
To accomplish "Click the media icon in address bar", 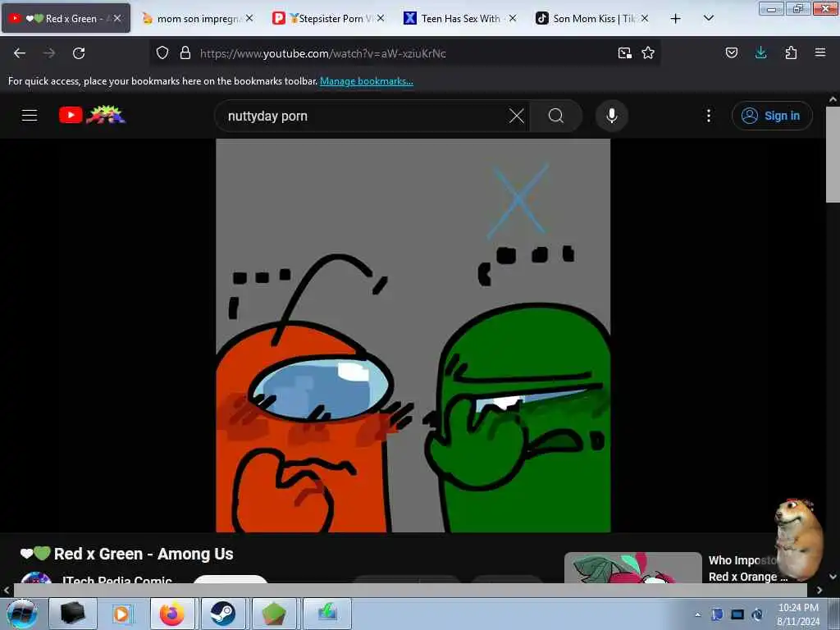I will [624, 52].
